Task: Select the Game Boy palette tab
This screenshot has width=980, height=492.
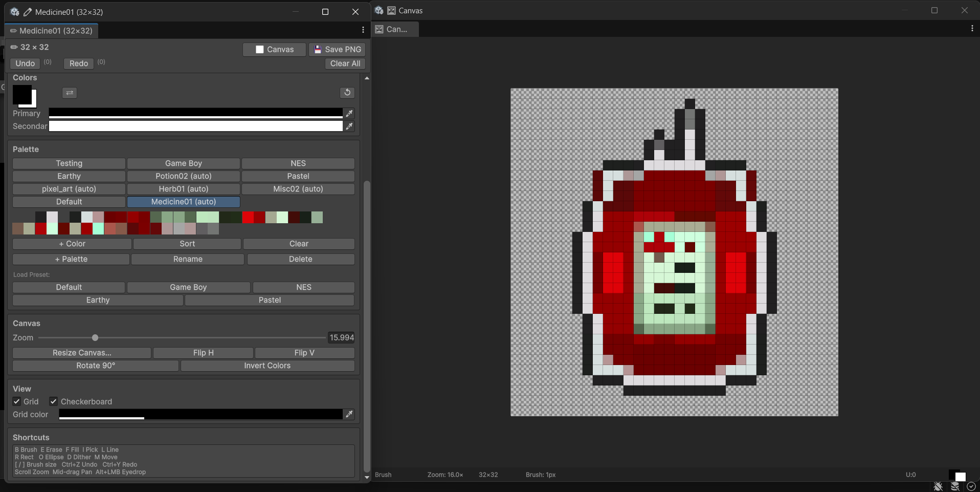Action: (x=184, y=163)
